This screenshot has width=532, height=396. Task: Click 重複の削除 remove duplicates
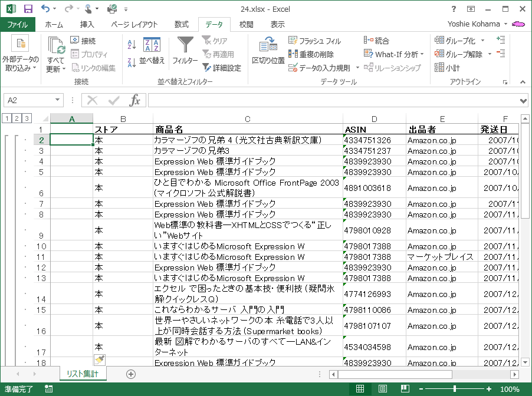click(311, 54)
